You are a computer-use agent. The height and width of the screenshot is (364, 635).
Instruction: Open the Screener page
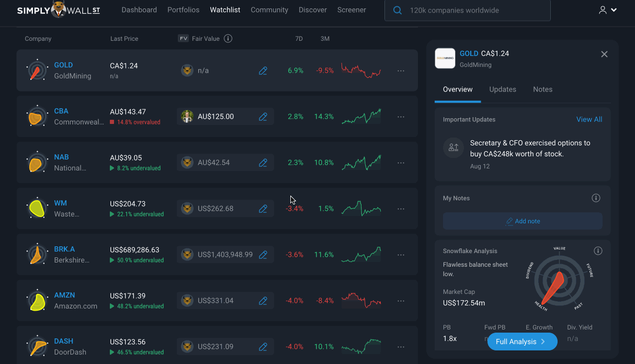tap(351, 10)
